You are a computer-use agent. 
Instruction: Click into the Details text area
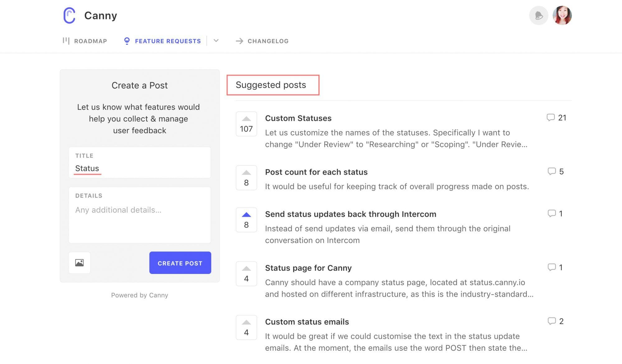pyautogui.click(x=140, y=215)
